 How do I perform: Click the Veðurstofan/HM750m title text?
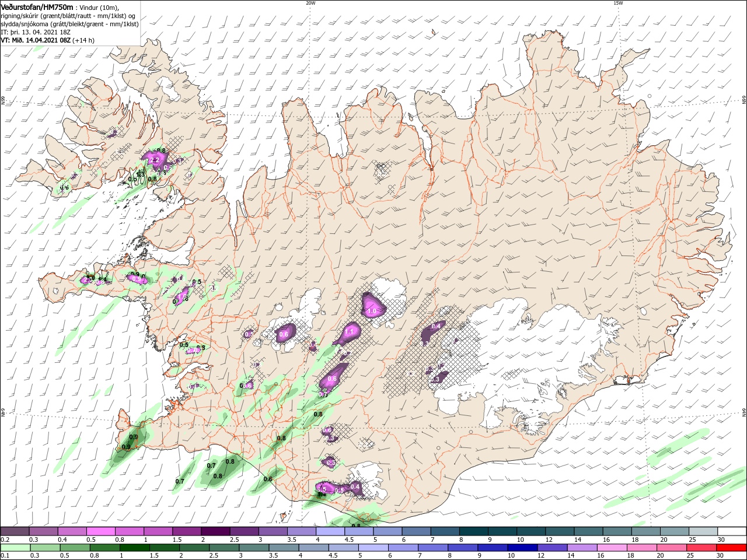tap(37, 6)
